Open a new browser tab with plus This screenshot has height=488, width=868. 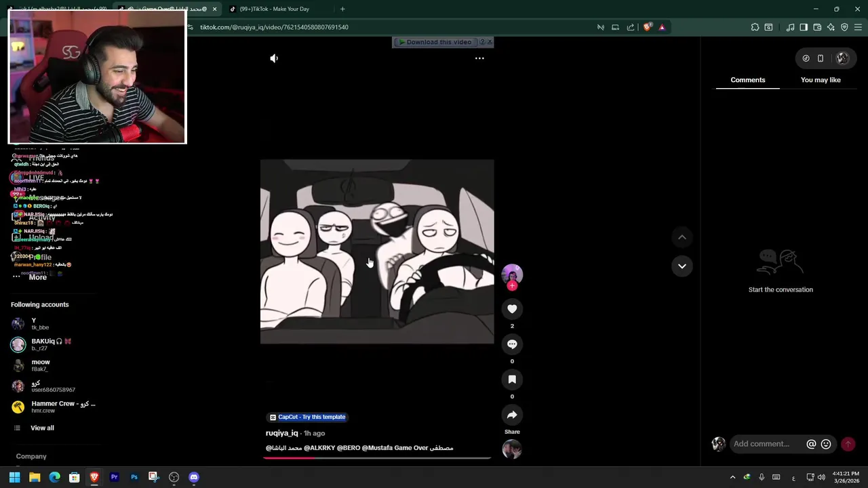tap(342, 9)
